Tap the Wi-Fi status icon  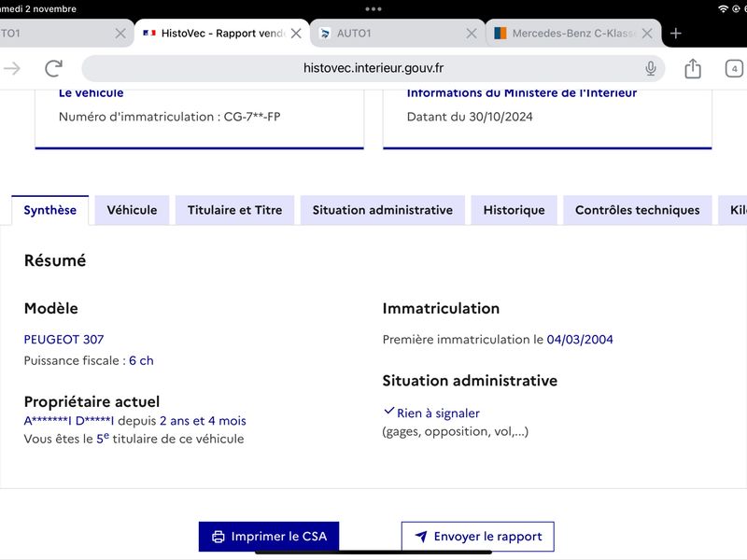tap(723, 9)
